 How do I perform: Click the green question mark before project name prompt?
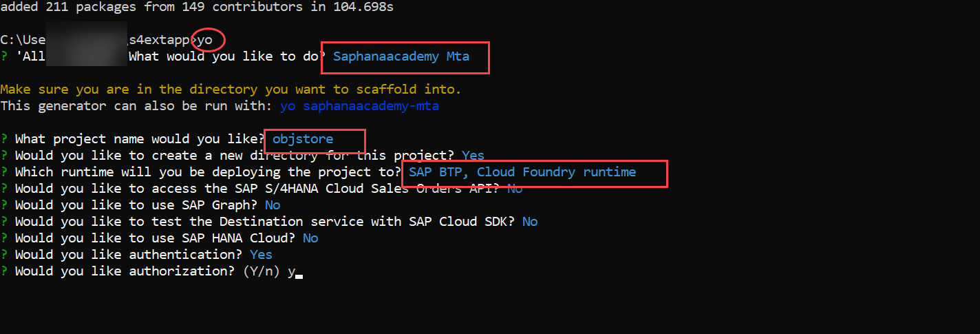point(4,139)
